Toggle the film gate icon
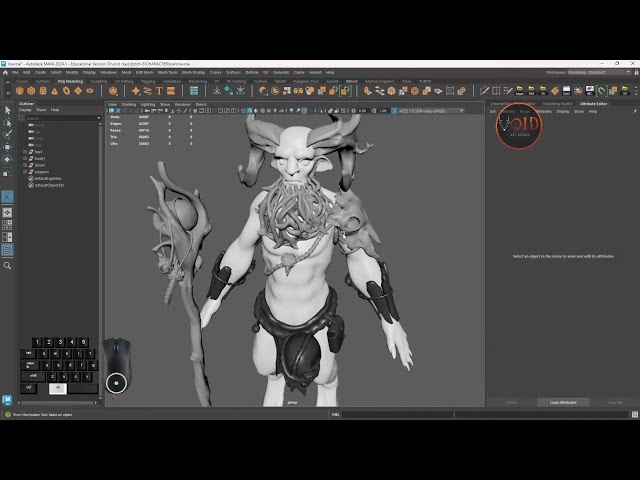 [201, 111]
